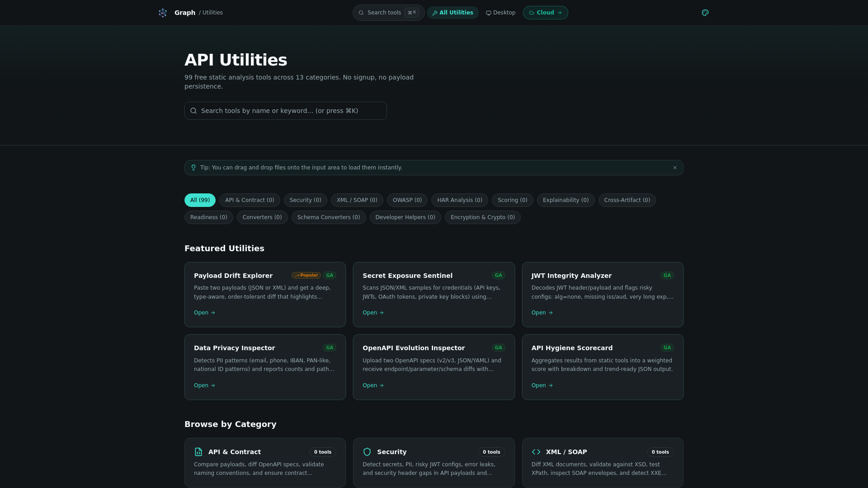
Task: Filter by Scoring (0) chip
Action: click(x=513, y=200)
